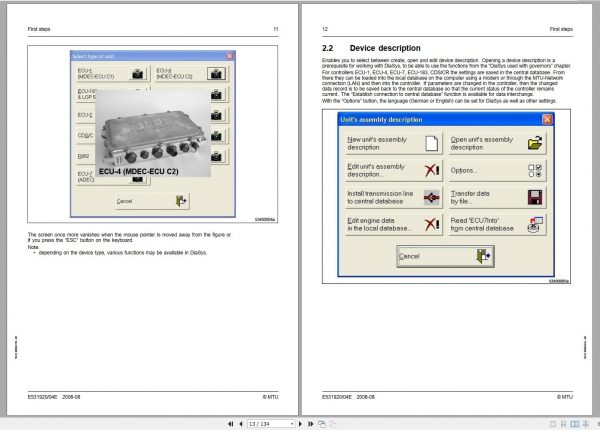Select the highlighted two-page view icon

(x=574, y=424)
